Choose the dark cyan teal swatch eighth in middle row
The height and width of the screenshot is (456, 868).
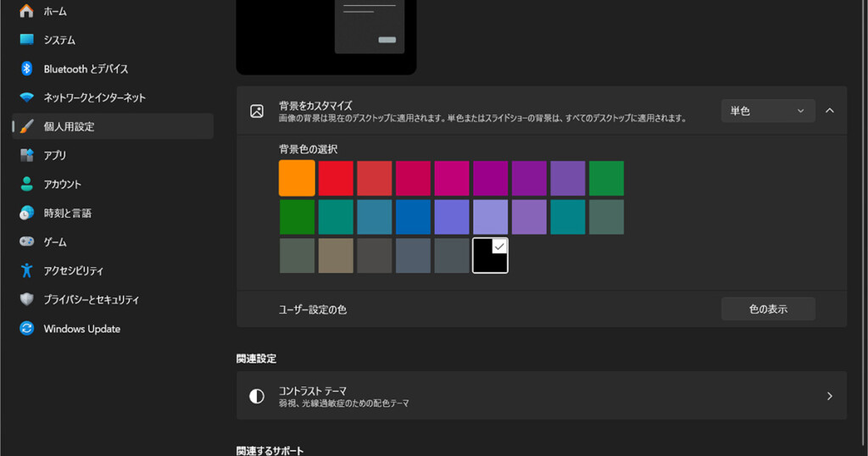[568, 217]
